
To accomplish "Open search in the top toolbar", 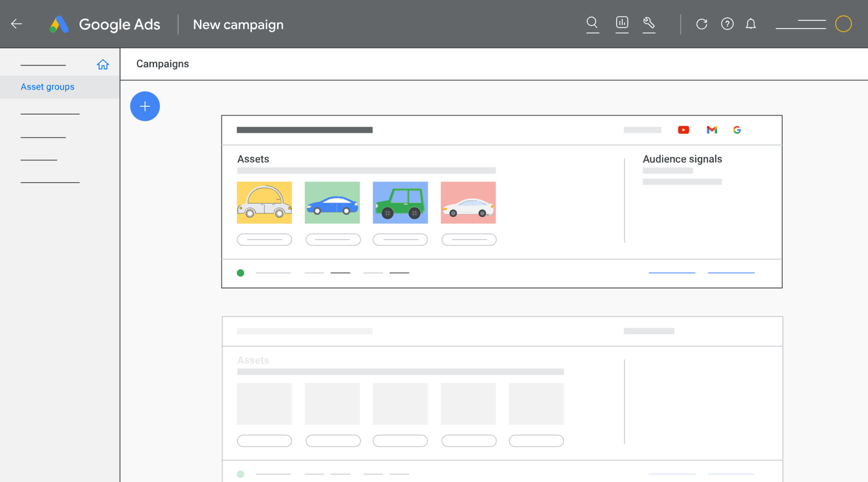I will pos(592,24).
